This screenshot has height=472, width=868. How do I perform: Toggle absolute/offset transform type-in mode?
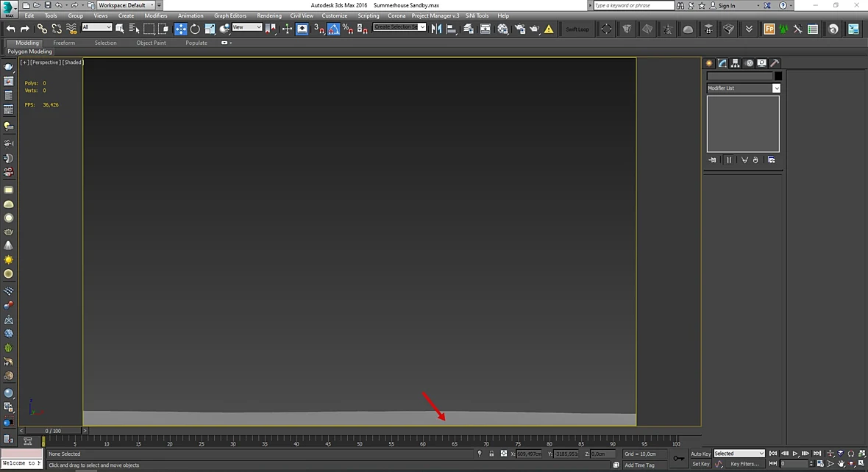(x=503, y=454)
